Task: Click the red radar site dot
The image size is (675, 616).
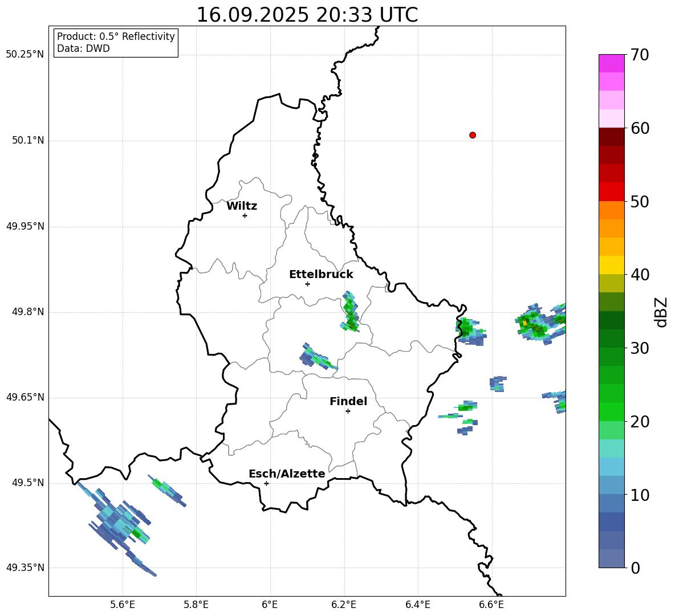Action: click(x=473, y=135)
